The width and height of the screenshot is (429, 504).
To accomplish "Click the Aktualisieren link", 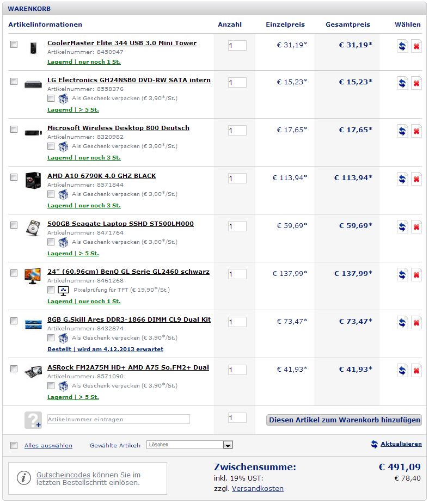I will tap(401, 444).
